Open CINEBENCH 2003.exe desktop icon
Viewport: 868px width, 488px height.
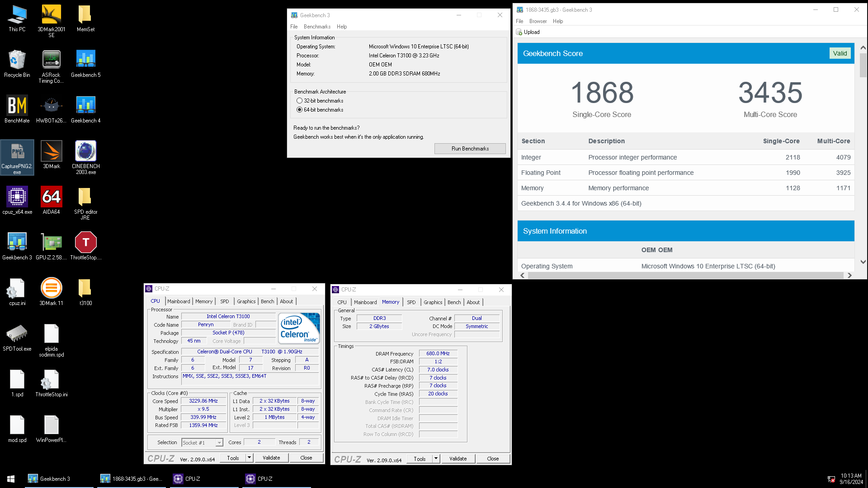(x=85, y=157)
